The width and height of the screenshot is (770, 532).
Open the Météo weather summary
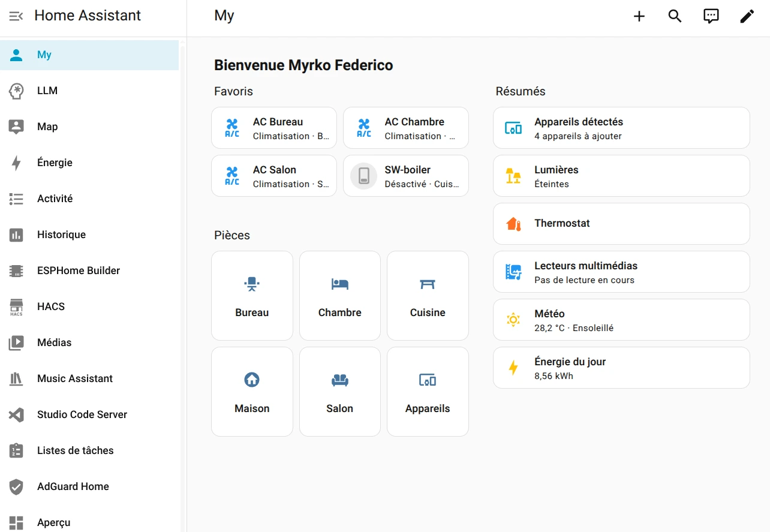click(621, 320)
